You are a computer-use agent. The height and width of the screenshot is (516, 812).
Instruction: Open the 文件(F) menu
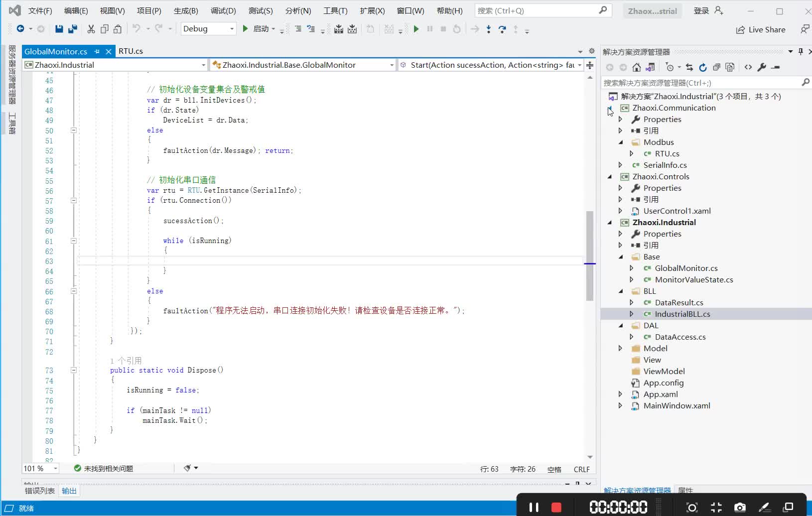(40, 10)
